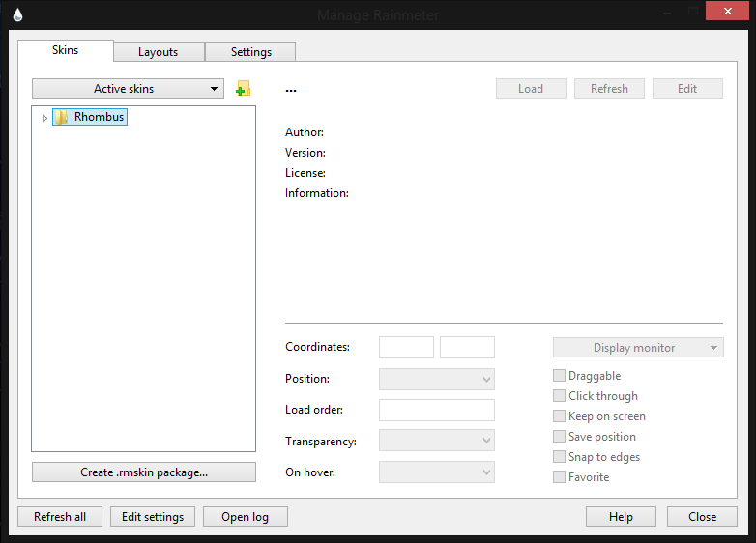Mark the skin as Favorite
The width and height of the screenshot is (756, 543).
[x=559, y=477]
